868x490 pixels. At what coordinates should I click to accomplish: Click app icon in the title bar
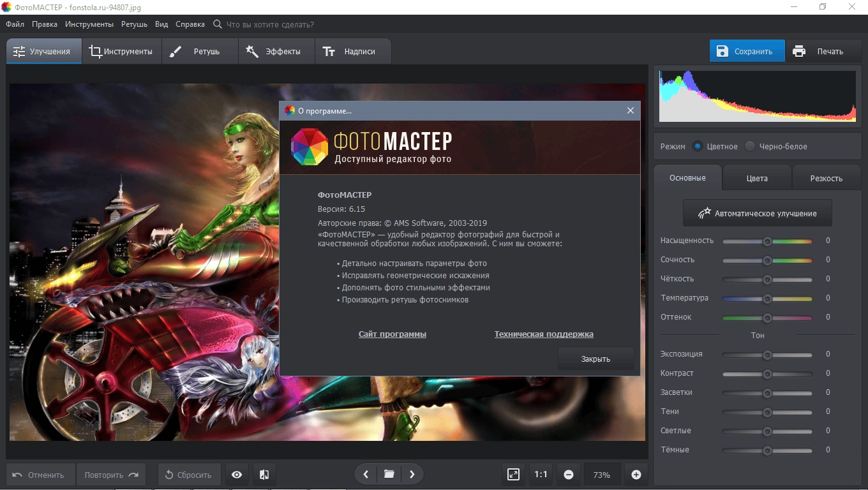[x=6, y=7]
